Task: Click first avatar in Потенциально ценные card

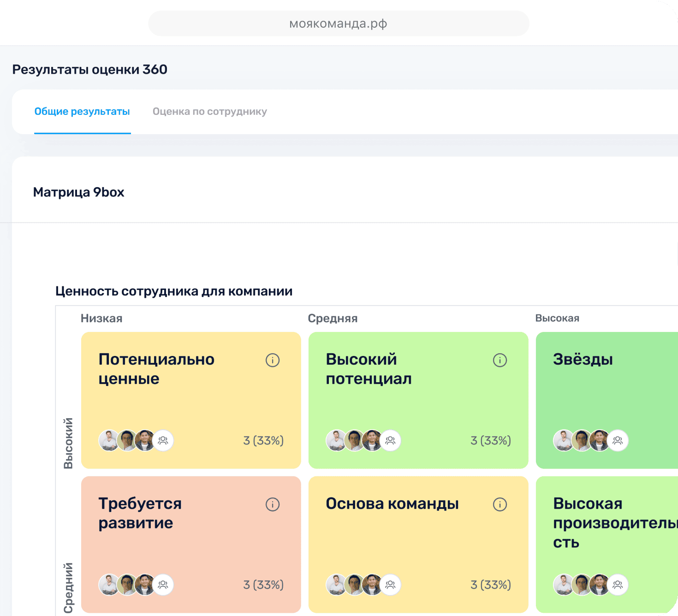Action: (109, 440)
